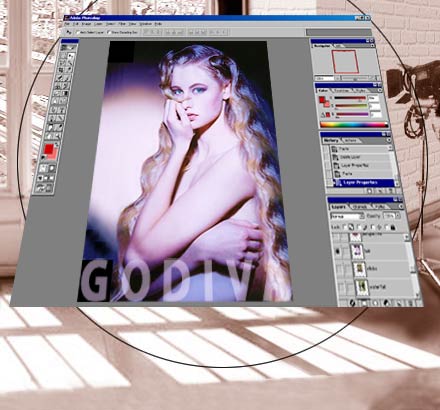Open the Image menu

tap(86, 24)
